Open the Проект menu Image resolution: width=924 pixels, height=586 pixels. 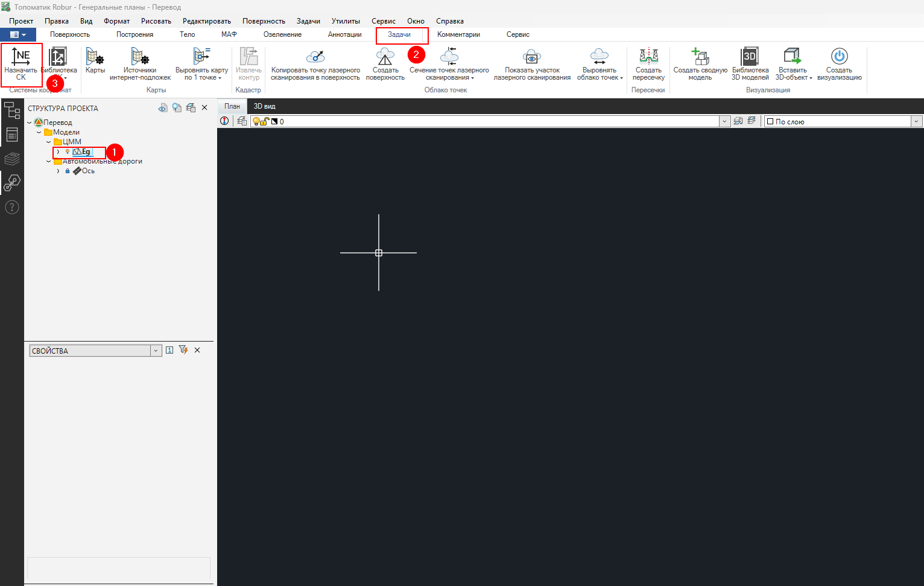21,21
